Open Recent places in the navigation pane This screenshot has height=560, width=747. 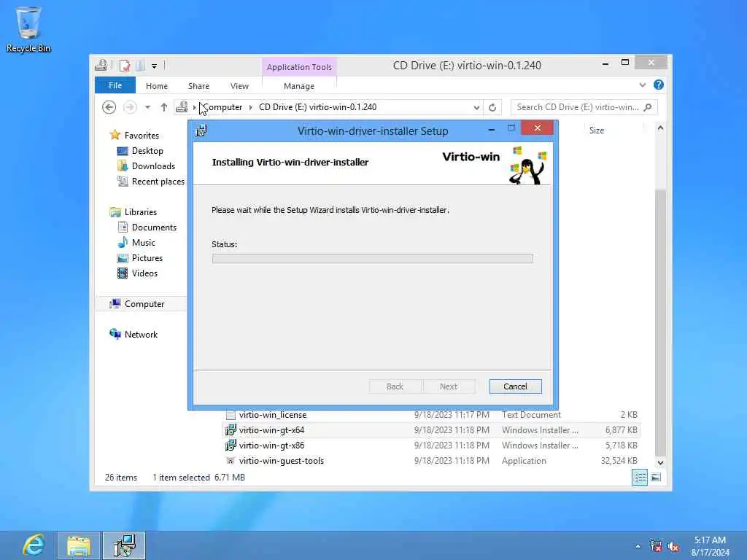coord(158,181)
